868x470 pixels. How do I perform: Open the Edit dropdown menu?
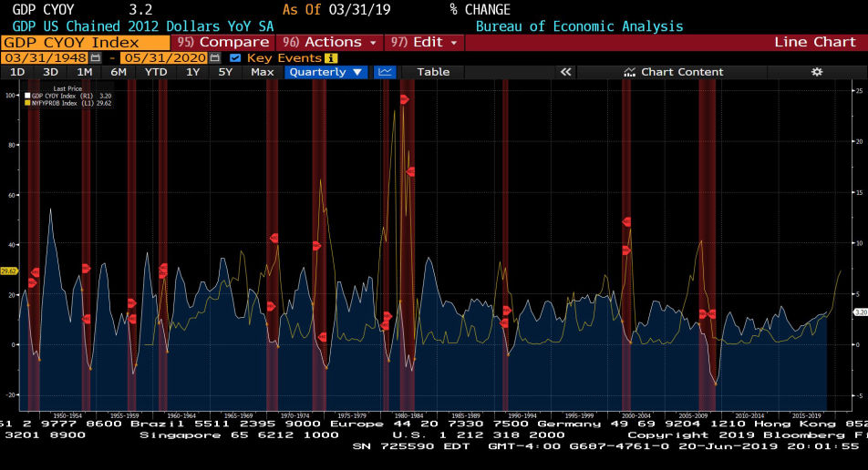[x=423, y=43]
